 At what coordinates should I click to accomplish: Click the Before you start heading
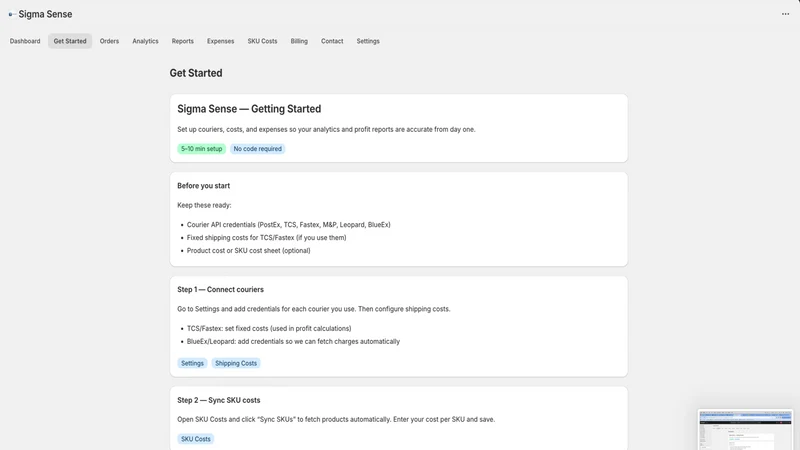(x=204, y=186)
